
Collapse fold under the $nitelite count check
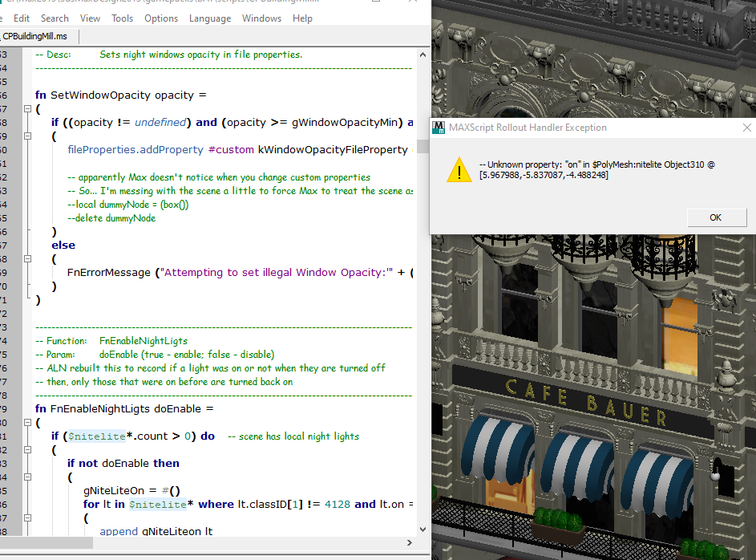28,449
